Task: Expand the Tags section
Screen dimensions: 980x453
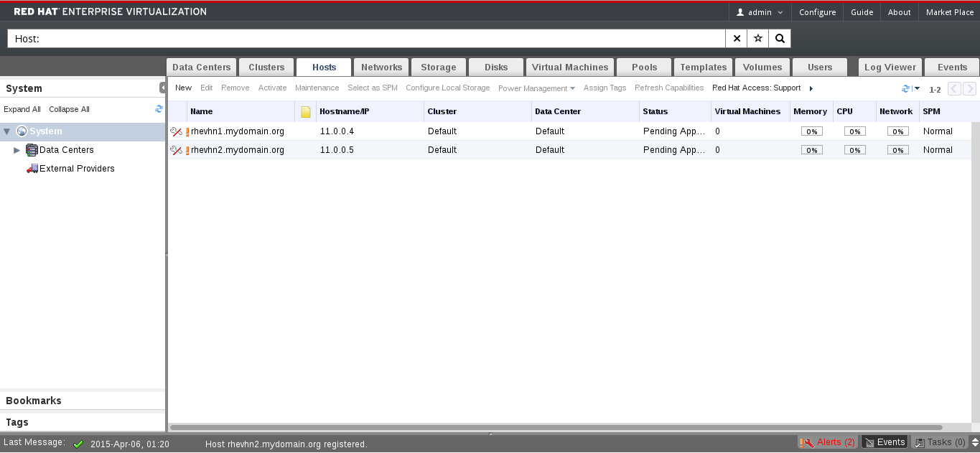Action: [x=83, y=422]
